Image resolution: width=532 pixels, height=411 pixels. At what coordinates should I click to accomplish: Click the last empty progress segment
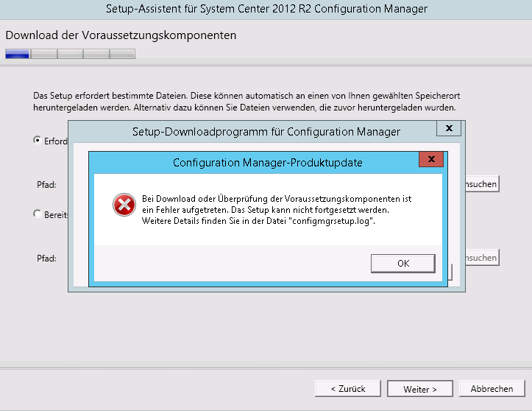(122, 54)
